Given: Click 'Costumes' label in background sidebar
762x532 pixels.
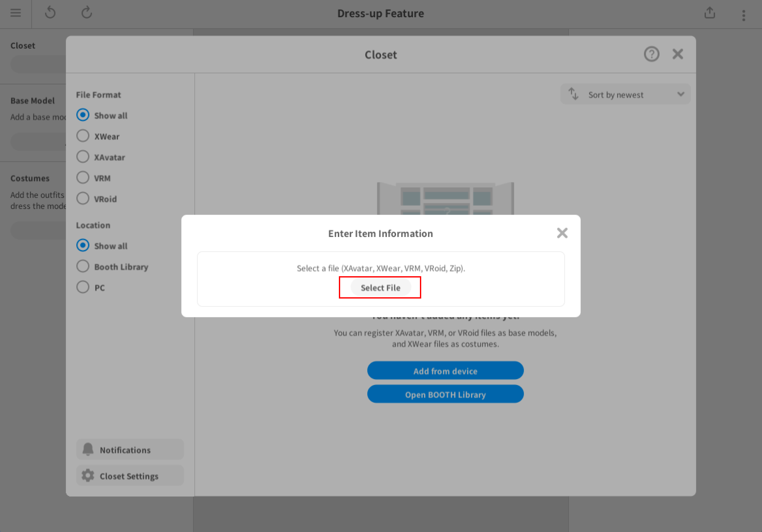Looking at the screenshot, I should (x=30, y=178).
